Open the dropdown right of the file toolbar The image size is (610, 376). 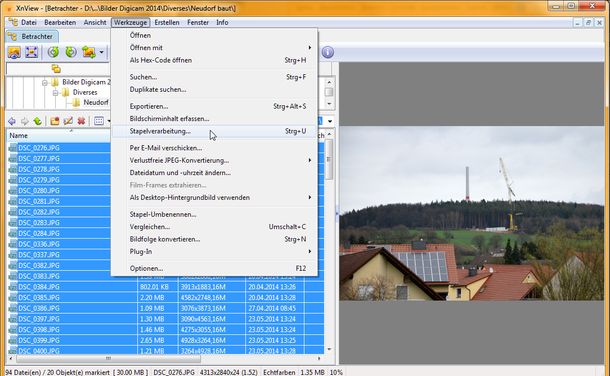coord(330,121)
